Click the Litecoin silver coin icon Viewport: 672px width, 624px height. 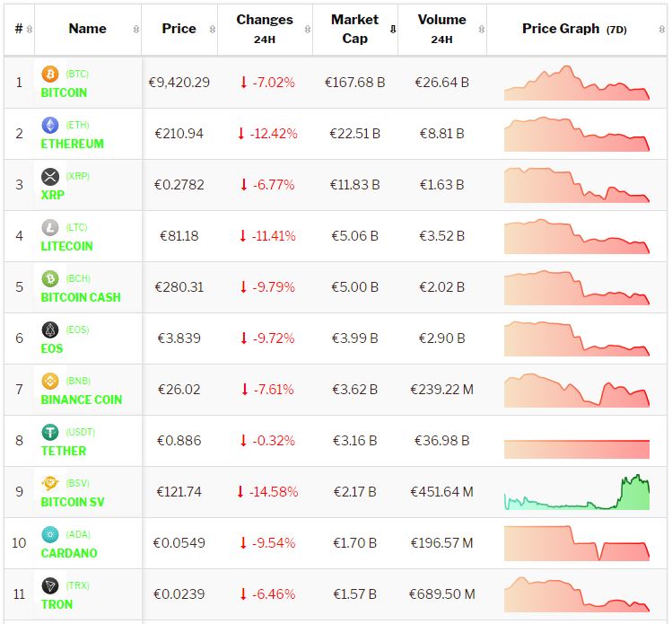pos(50,227)
